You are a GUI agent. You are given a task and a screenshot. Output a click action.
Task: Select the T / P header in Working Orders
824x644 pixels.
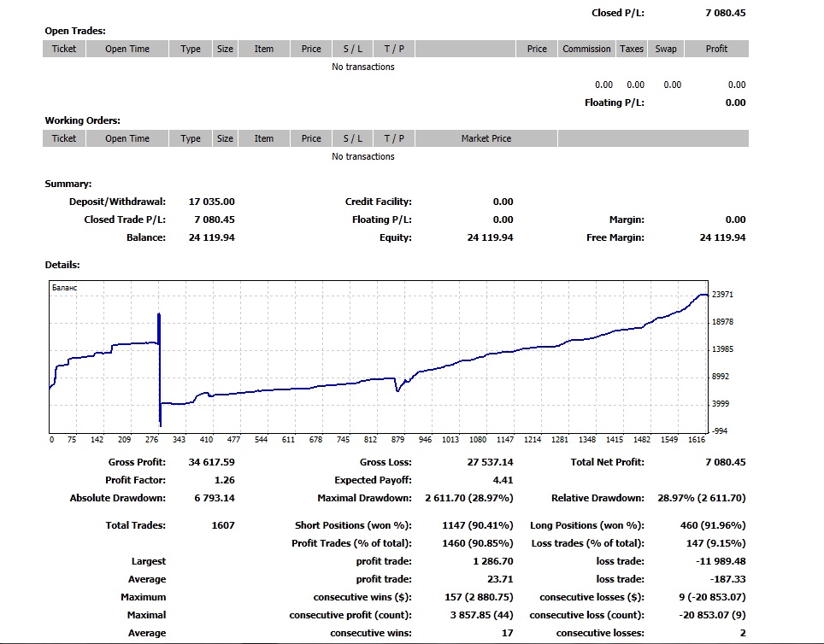coord(394,138)
